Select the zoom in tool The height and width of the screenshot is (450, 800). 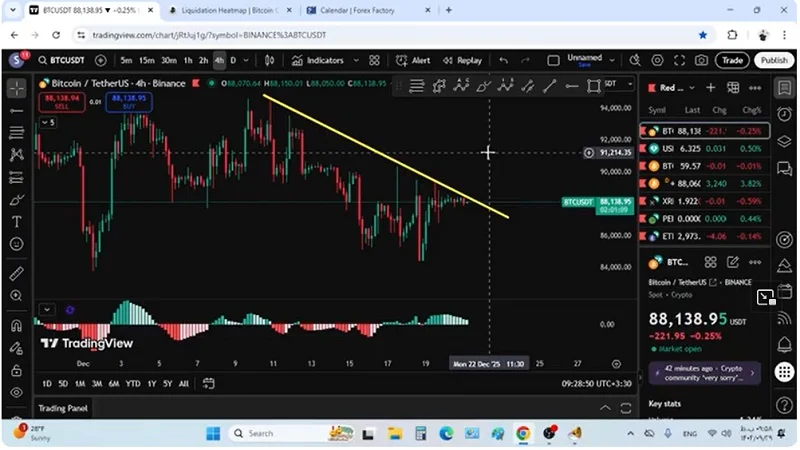click(16, 296)
